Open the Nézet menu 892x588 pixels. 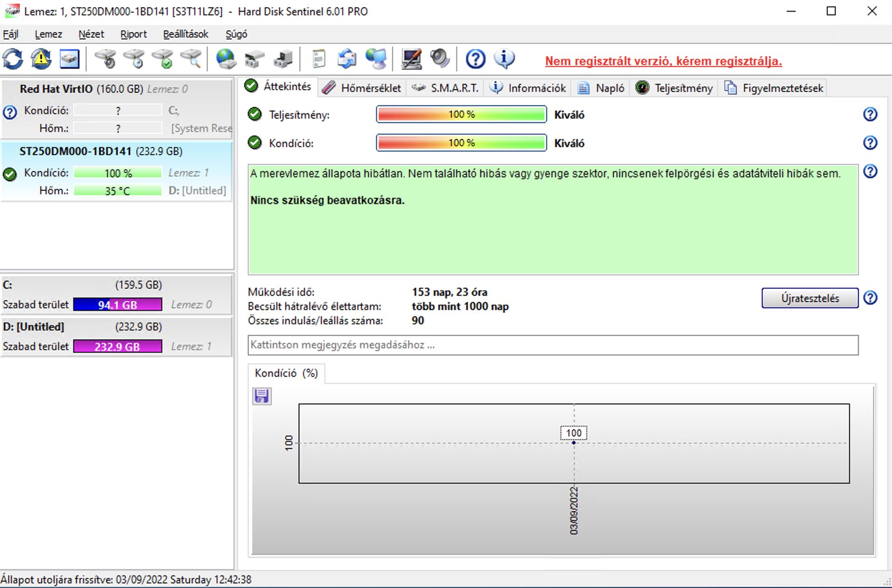91,34
